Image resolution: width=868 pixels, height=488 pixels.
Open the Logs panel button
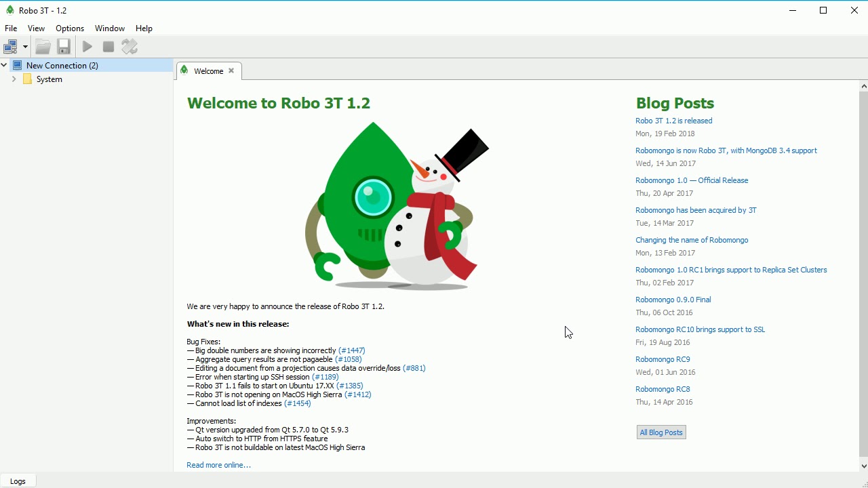coord(18,481)
